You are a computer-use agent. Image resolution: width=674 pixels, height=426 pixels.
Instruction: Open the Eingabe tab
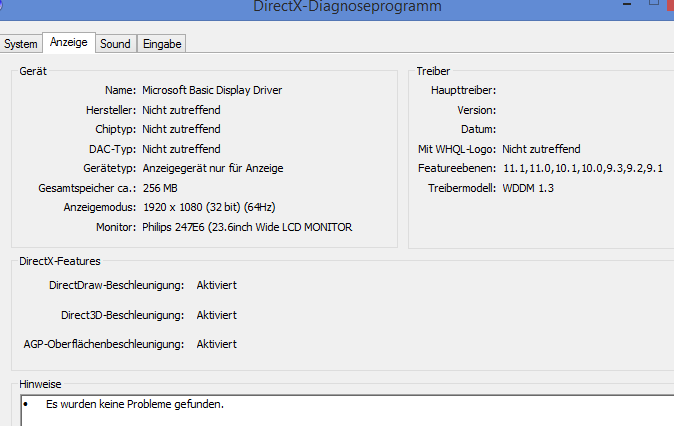162,44
